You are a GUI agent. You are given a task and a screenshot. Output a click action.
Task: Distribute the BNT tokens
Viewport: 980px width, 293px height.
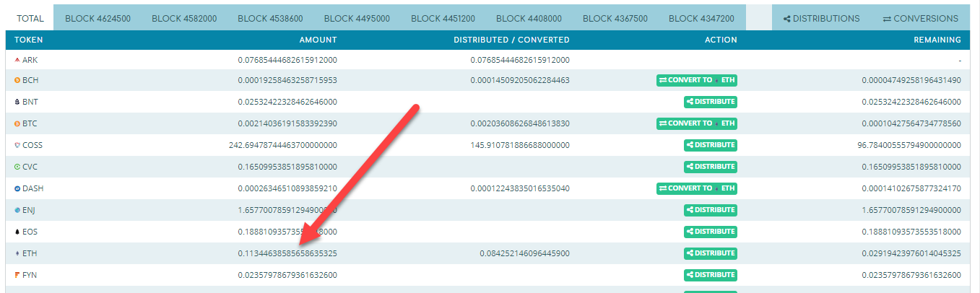pyautogui.click(x=711, y=102)
